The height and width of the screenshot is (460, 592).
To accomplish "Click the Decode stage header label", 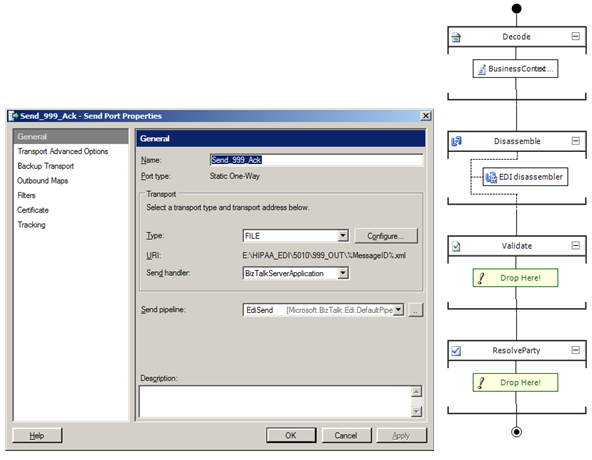I will point(516,37).
